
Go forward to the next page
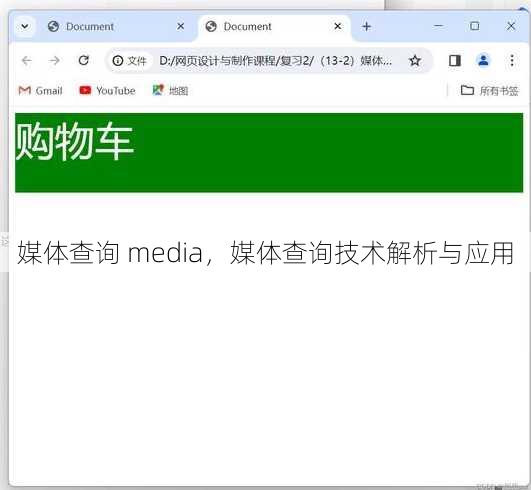coord(54,61)
